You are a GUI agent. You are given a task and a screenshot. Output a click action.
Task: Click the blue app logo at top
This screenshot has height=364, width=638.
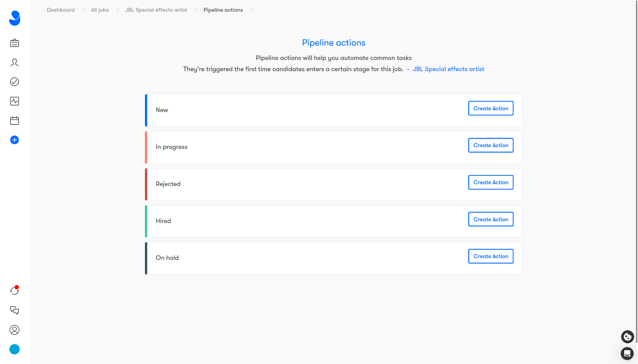14,18
